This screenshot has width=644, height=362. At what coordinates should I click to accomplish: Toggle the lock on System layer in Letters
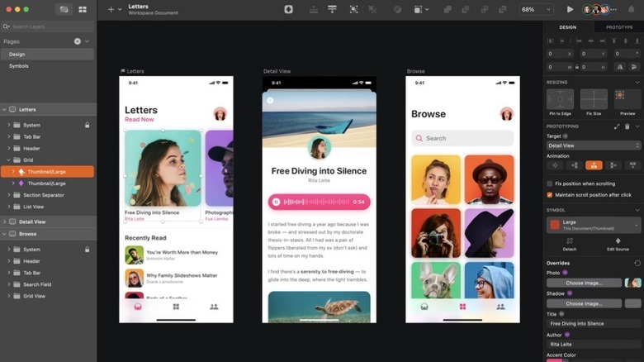[x=87, y=125]
